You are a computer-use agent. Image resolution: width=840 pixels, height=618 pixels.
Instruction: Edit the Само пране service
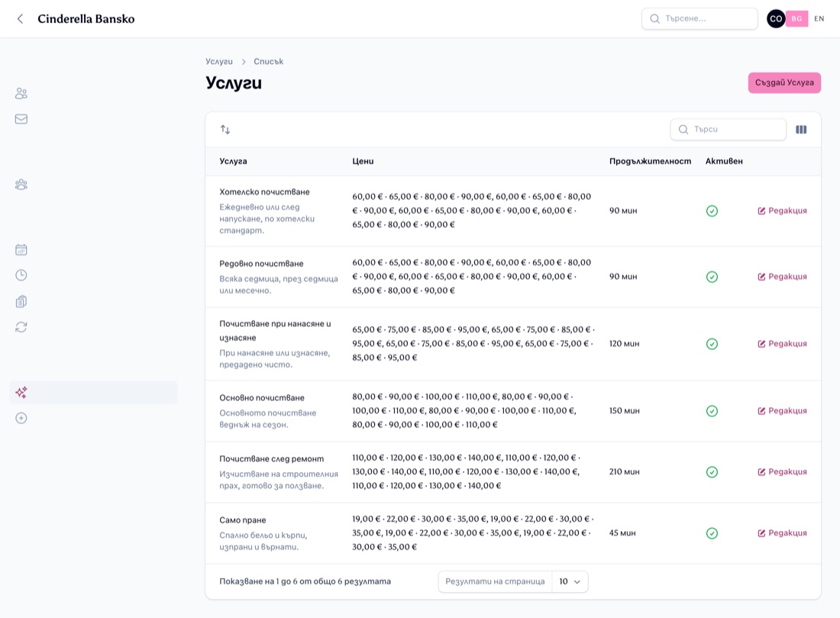coord(782,532)
